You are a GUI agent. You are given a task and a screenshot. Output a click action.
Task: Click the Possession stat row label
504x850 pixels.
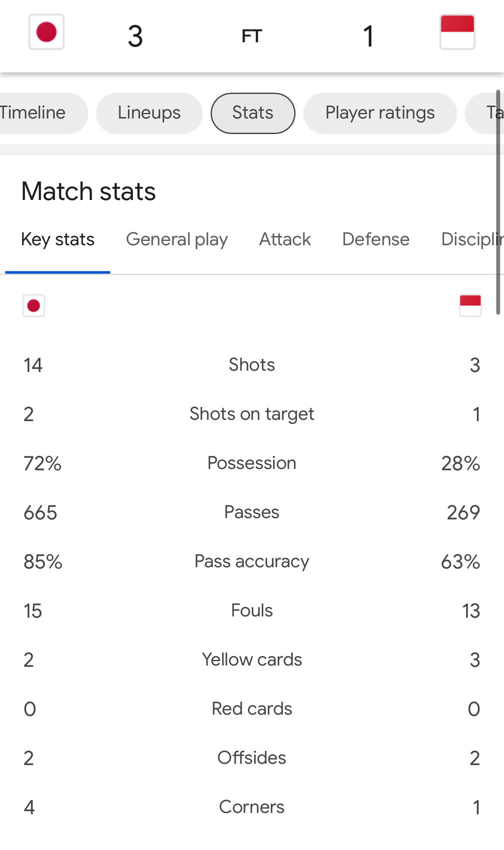252,463
